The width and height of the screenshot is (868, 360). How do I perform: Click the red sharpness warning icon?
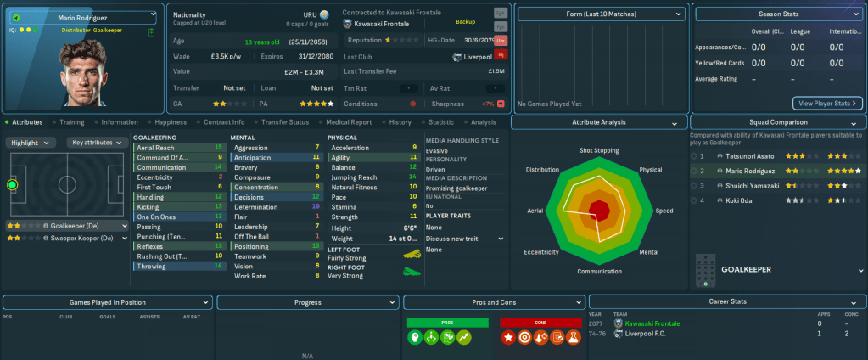(x=501, y=104)
